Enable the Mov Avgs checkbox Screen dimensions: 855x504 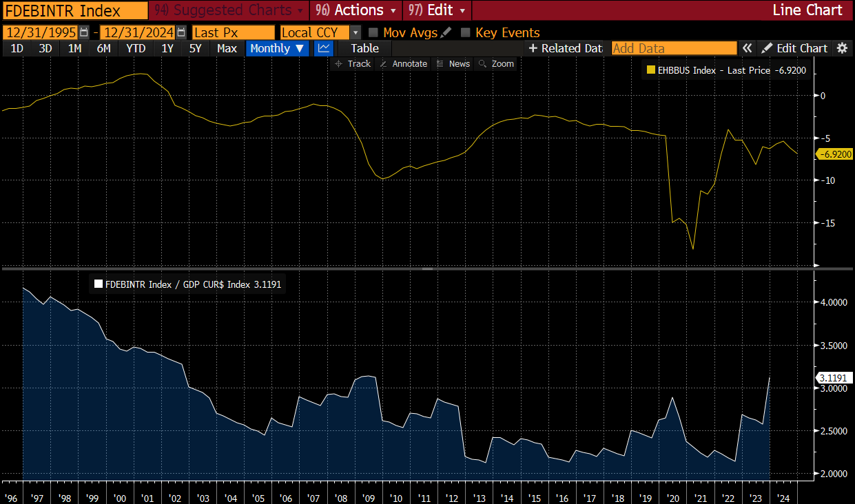tap(373, 32)
